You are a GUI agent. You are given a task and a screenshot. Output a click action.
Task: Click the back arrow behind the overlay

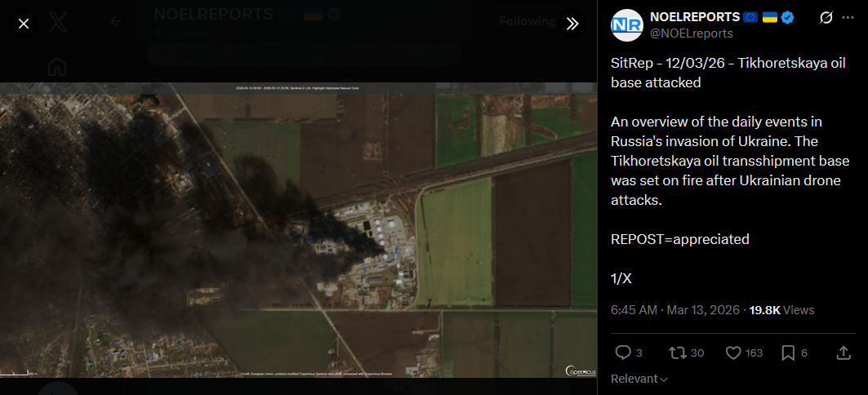tap(116, 21)
